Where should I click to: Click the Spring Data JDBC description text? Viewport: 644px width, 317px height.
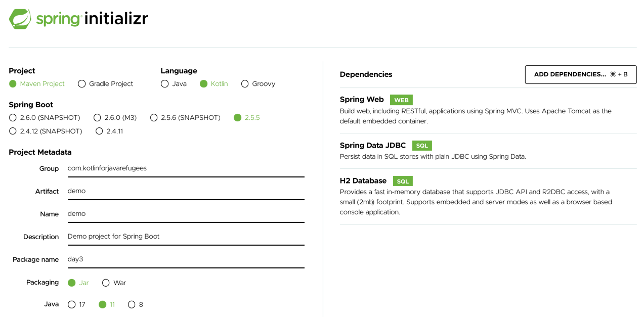click(433, 157)
